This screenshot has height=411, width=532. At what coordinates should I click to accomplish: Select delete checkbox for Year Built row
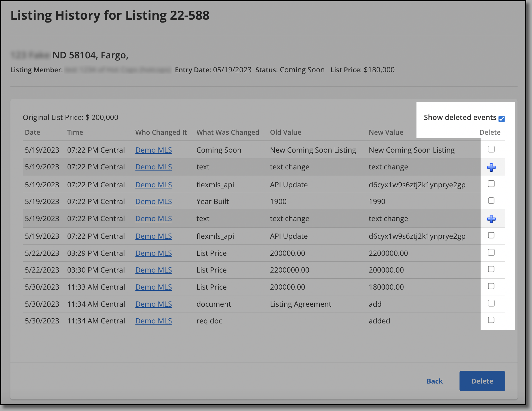tap(491, 201)
